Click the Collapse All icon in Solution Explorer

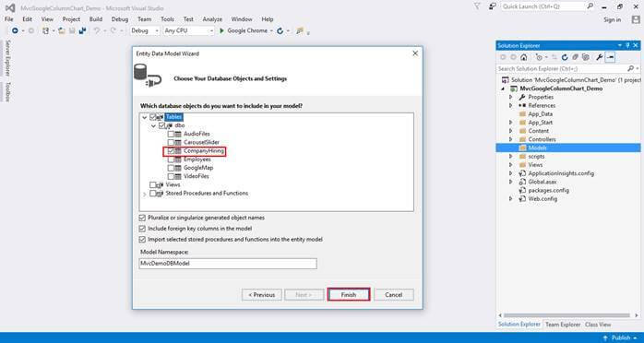pyautogui.click(x=576, y=57)
